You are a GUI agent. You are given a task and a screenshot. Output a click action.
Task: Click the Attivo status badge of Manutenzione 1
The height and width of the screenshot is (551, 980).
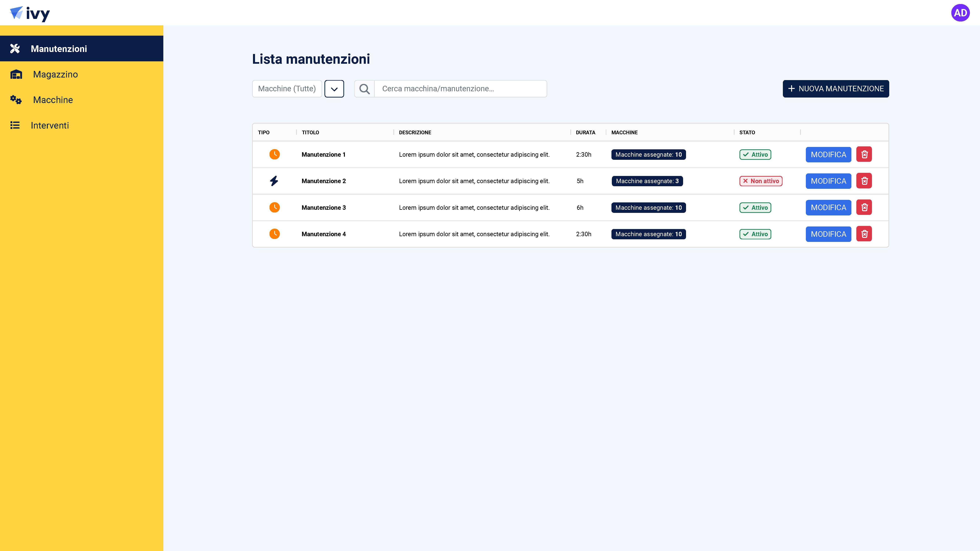(x=755, y=154)
